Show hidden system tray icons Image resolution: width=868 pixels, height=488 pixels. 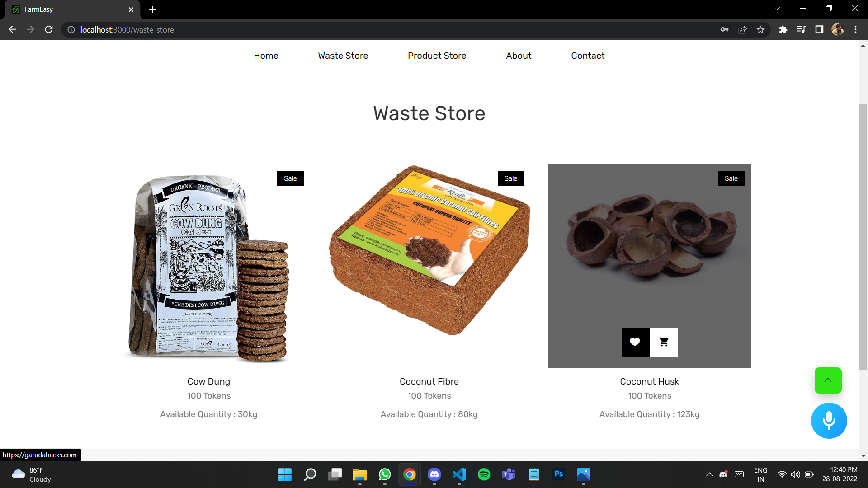click(x=709, y=474)
